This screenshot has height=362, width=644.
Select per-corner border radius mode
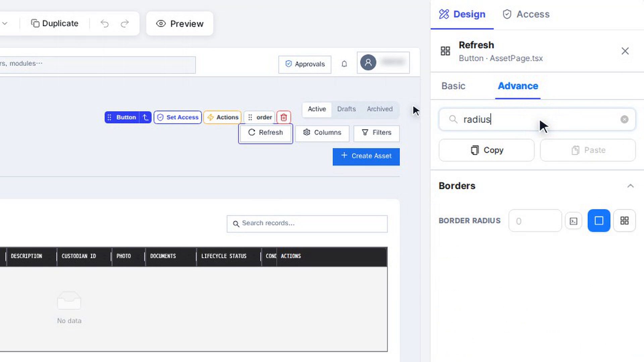click(x=625, y=221)
